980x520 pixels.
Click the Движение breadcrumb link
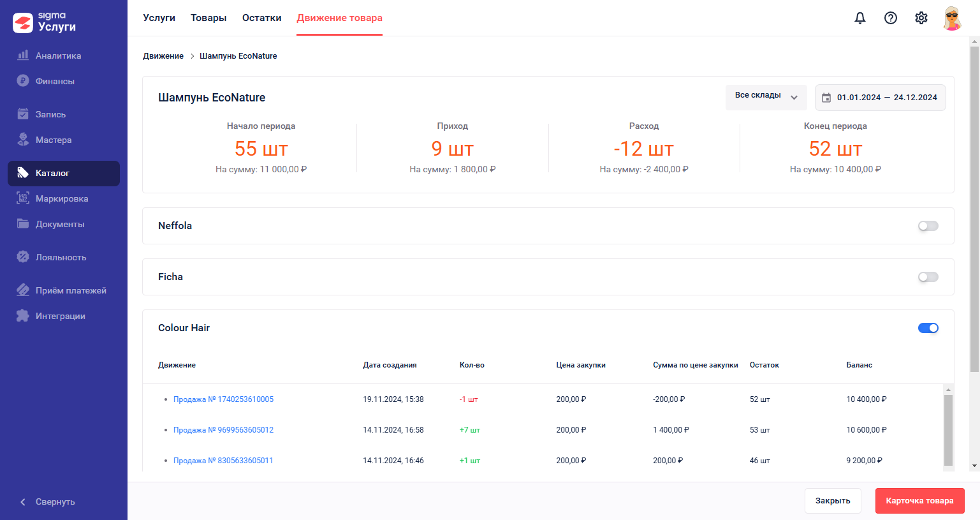[x=163, y=56]
